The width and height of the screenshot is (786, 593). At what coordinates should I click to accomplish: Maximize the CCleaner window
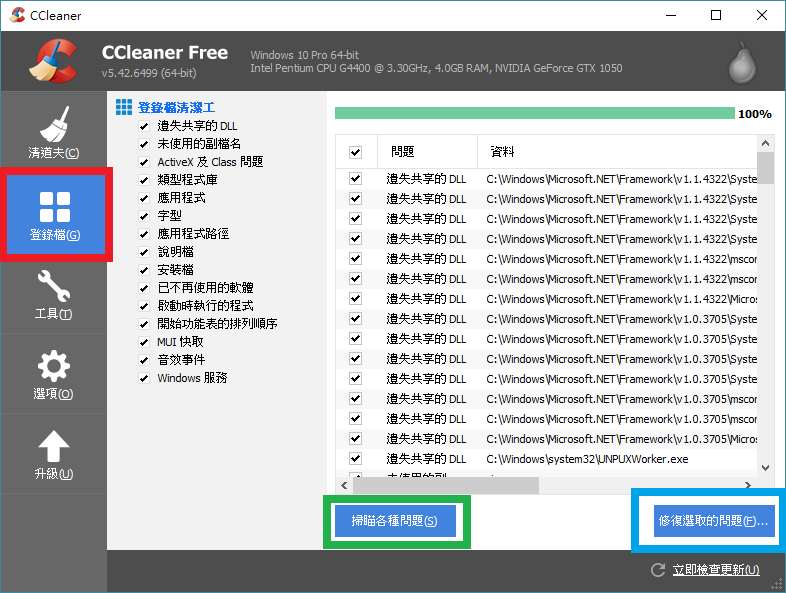coord(716,15)
